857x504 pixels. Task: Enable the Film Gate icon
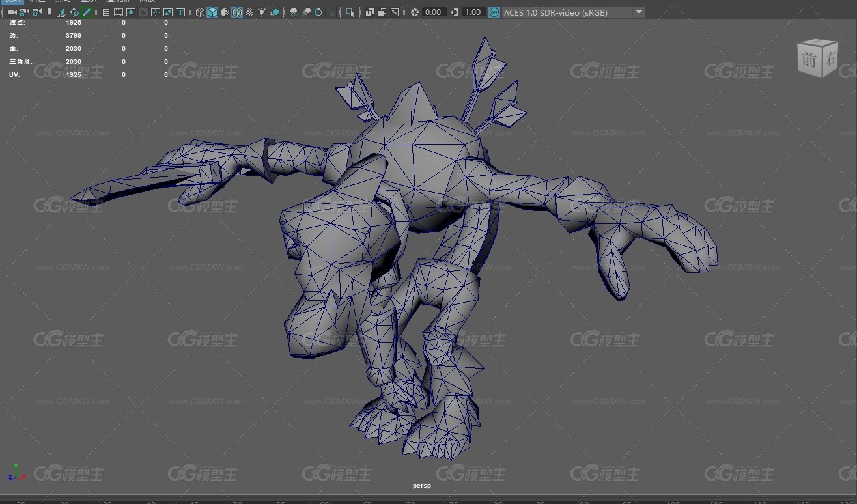[118, 12]
